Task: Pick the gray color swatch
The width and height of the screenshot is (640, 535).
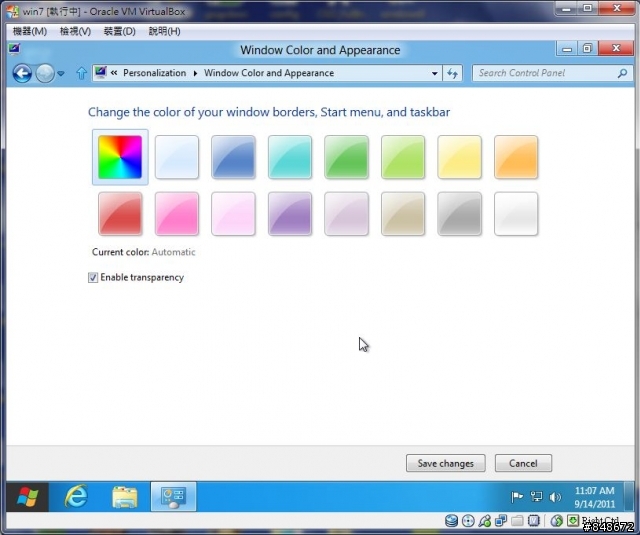Action: pos(460,214)
